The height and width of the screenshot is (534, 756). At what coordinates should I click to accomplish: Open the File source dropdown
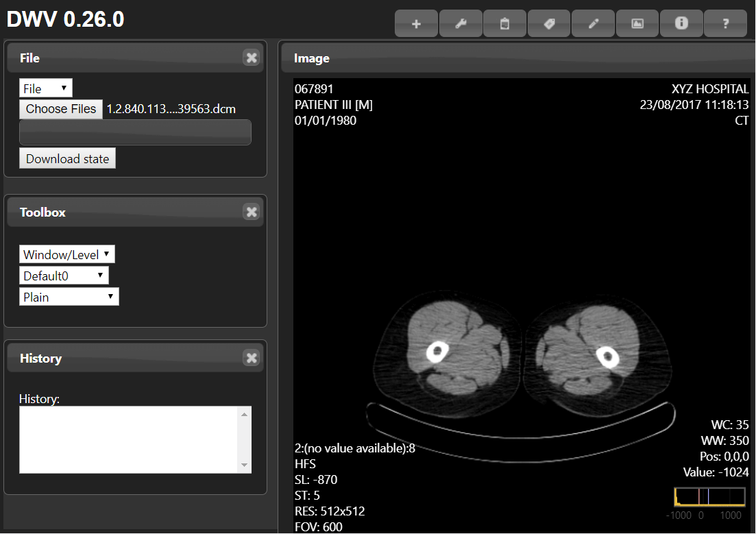coord(45,88)
